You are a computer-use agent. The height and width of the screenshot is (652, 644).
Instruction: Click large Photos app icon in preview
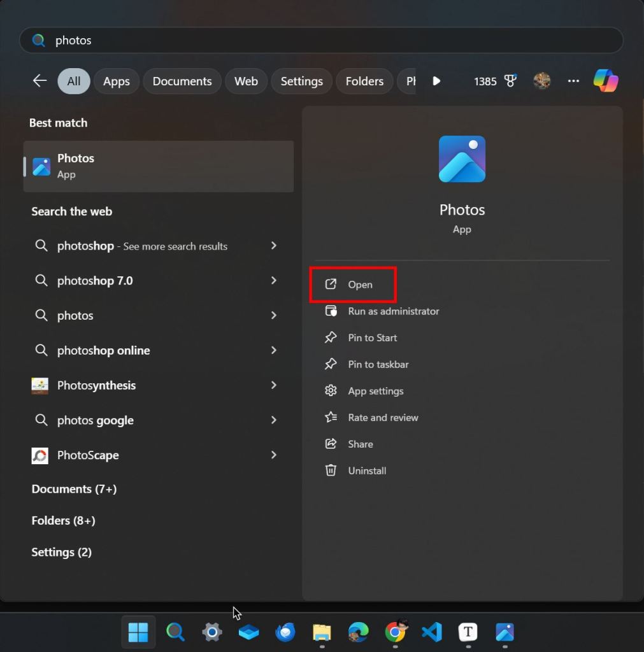(x=462, y=159)
